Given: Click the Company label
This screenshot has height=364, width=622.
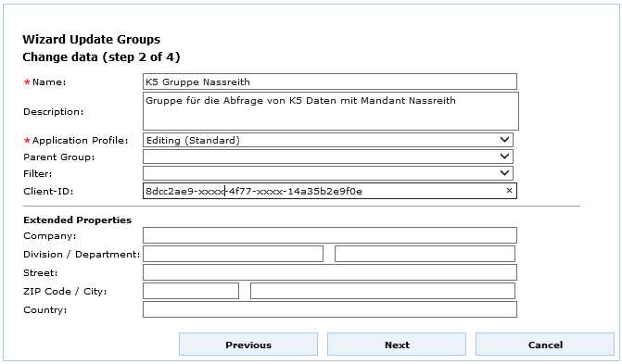Looking at the screenshot, I should click(49, 236).
